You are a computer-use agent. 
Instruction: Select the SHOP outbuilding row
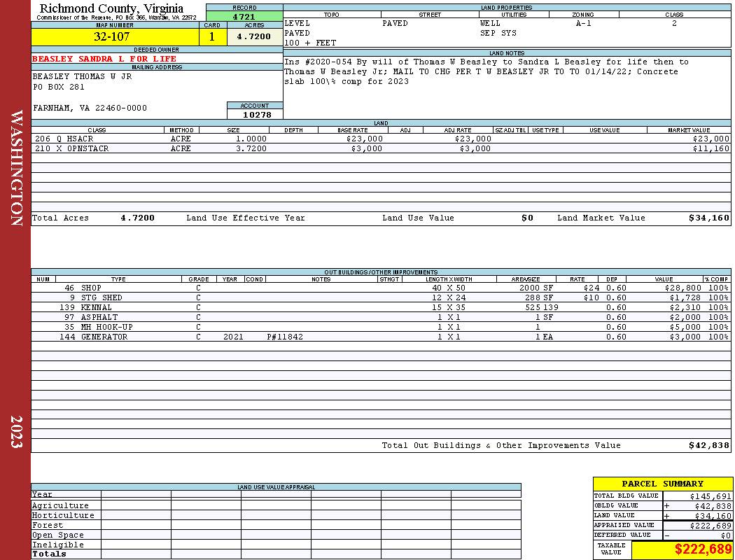coord(381,288)
